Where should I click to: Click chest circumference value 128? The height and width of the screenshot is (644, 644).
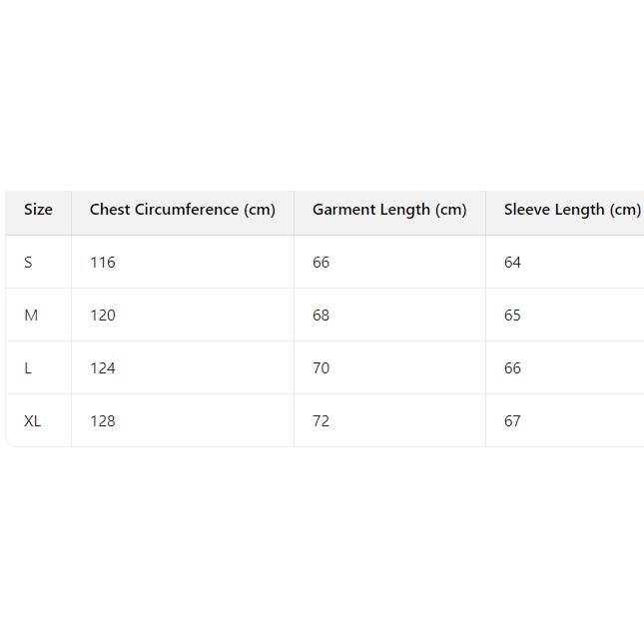pyautogui.click(x=103, y=421)
